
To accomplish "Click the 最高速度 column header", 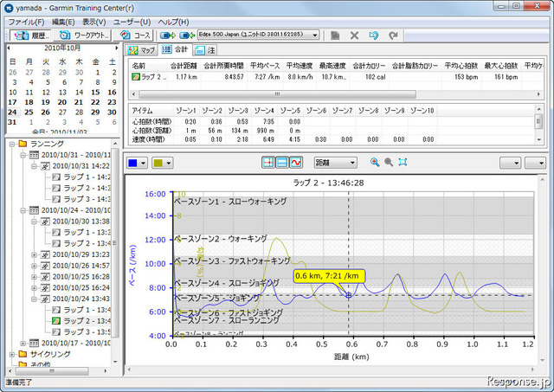I will coord(332,66).
